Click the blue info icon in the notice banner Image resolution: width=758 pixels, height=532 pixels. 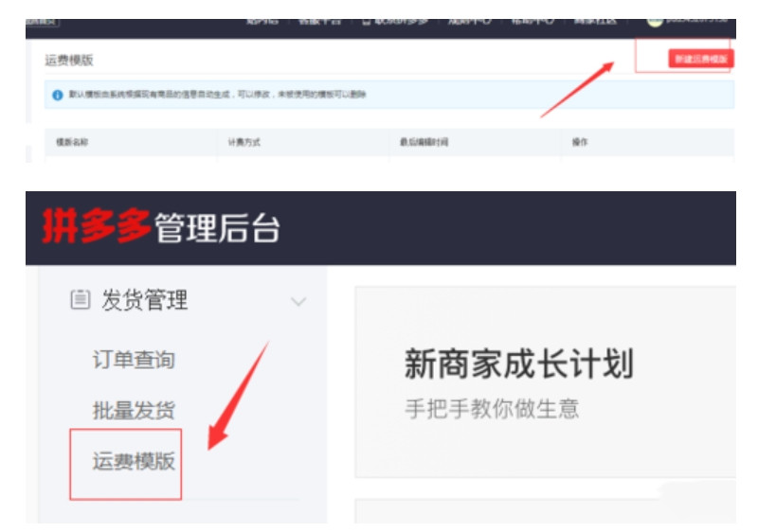point(58,95)
